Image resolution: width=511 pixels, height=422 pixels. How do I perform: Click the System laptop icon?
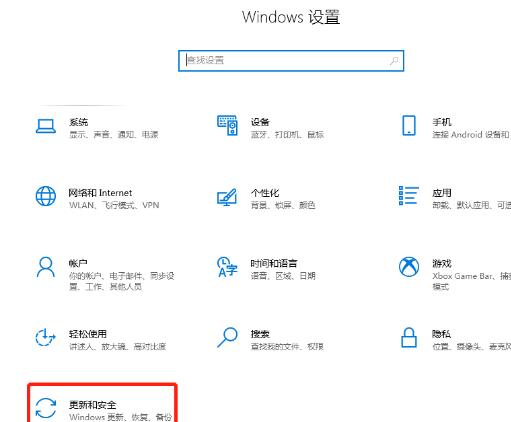click(46, 126)
